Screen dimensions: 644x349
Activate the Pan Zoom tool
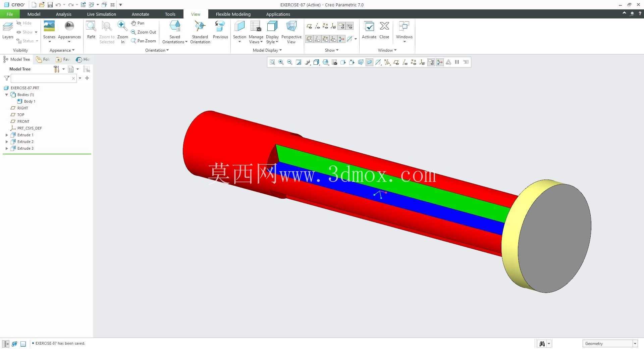tap(144, 41)
